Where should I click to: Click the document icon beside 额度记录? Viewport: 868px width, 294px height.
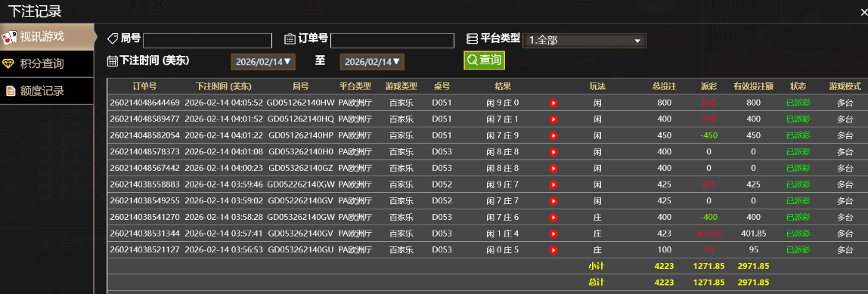(x=10, y=91)
